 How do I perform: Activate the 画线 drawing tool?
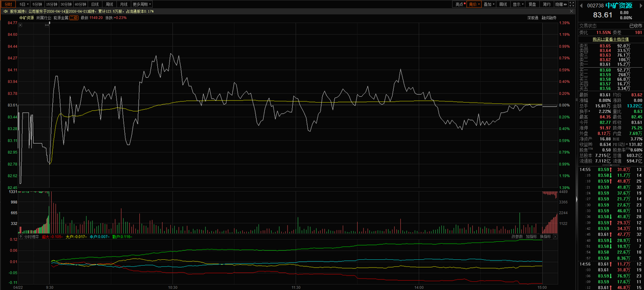(x=503, y=4)
